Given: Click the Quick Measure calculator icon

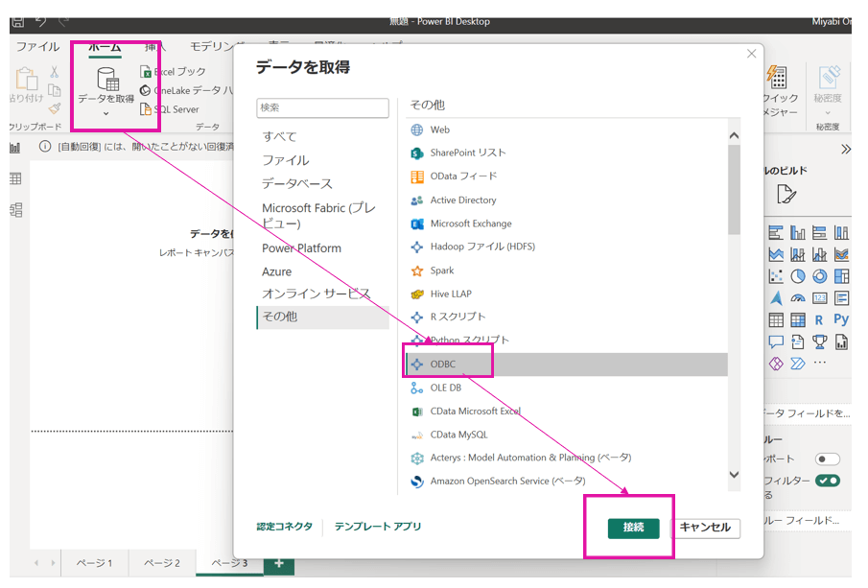Looking at the screenshot, I should (x=777, y=77).
